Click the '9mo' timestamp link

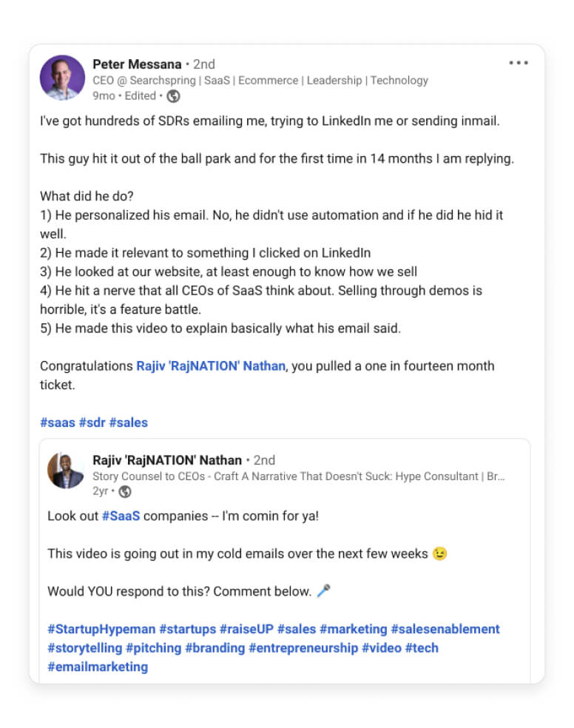tap(105, 95)
